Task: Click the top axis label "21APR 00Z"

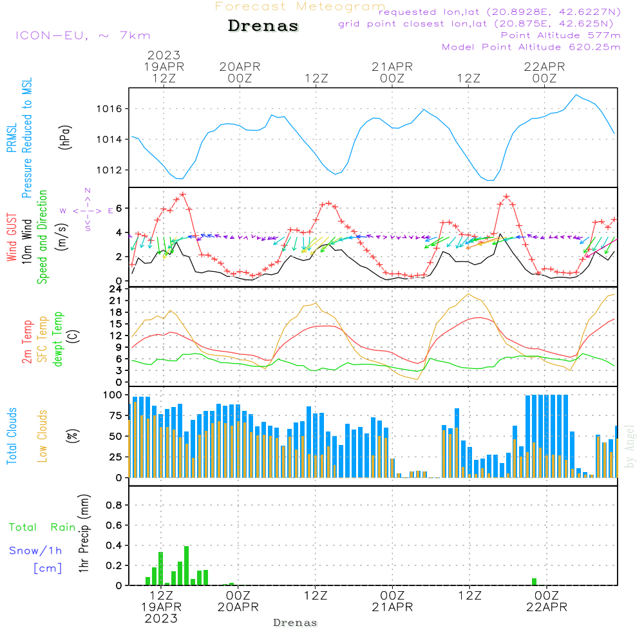Action: 392,72
